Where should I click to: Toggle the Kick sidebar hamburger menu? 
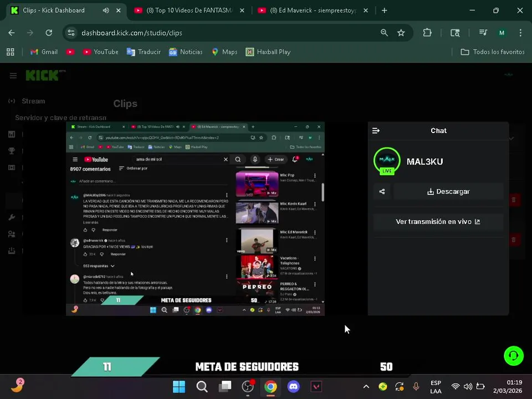(13, 76)
